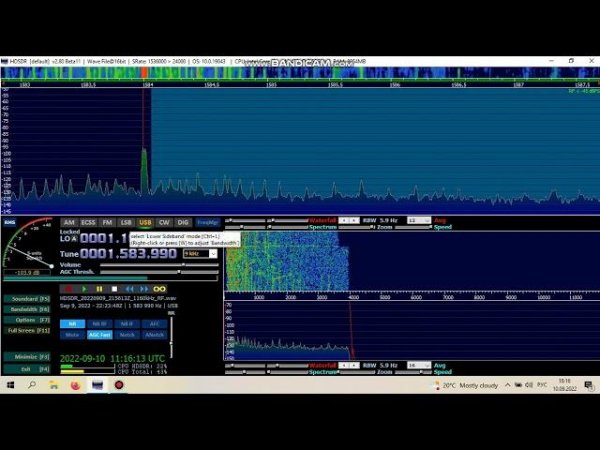Screen dimensions: 600x450
Task: Click the speaker volume tray icon
Action: [529, 385]
